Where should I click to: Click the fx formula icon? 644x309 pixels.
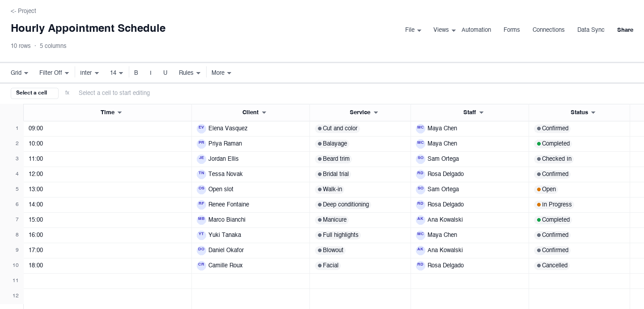tap(68, 93)
